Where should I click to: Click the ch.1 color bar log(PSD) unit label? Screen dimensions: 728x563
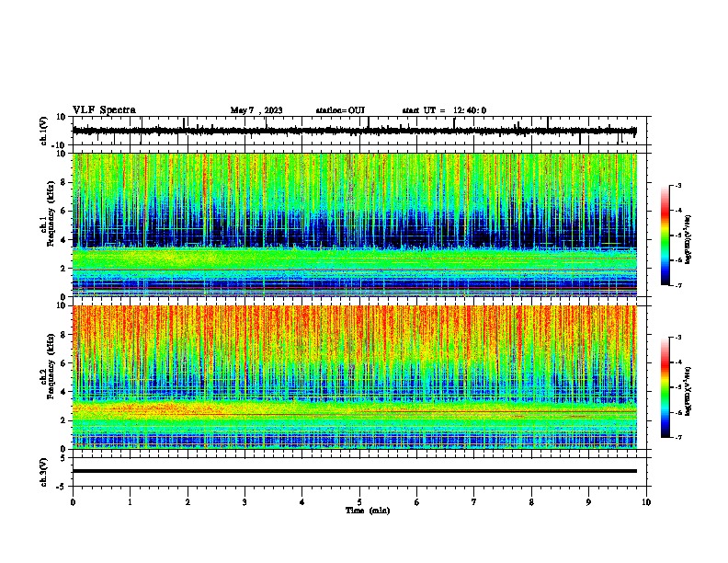click(688, 240)
